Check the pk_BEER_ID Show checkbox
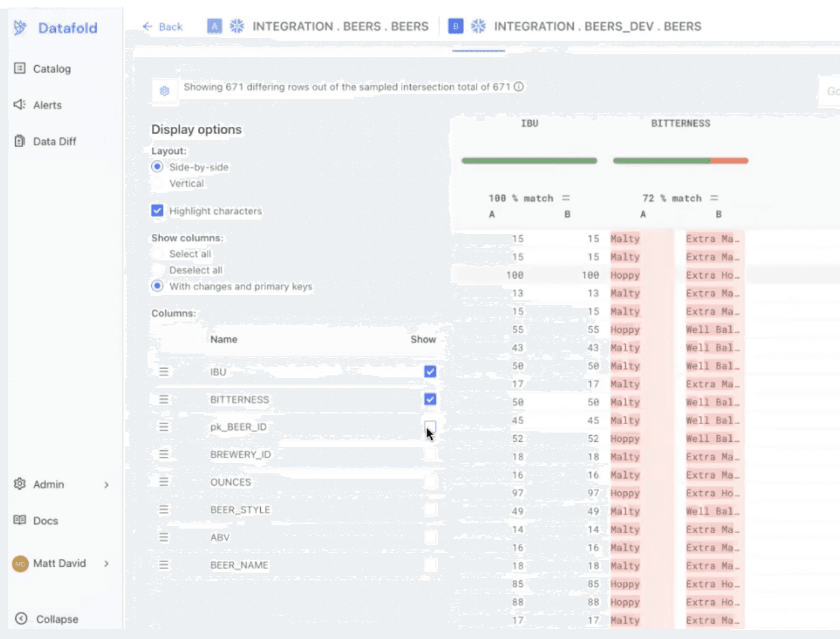This screenshot has height=639, width=840. 430,427
